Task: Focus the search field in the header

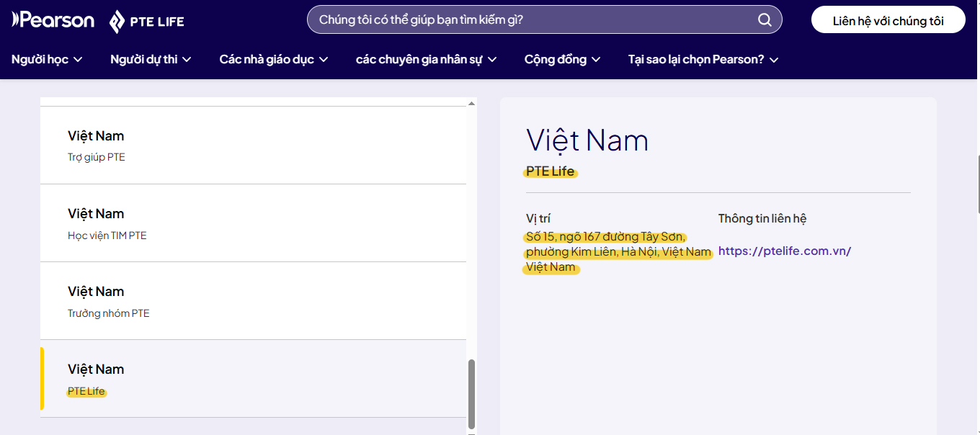Action: [544, 20]
